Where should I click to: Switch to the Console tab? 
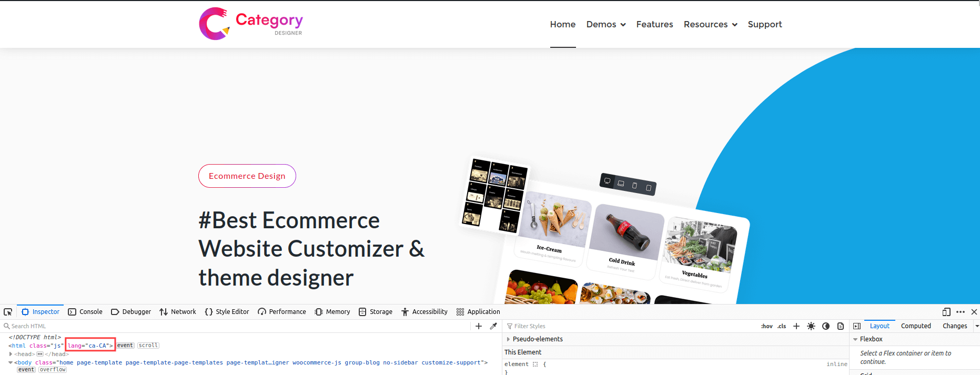(85, 312)
